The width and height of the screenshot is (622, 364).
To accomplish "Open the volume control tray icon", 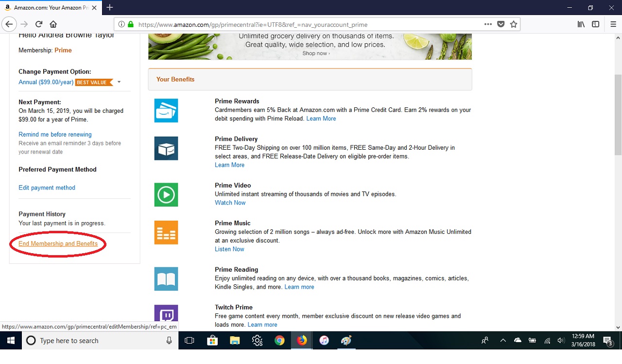I will pos(561,341).
